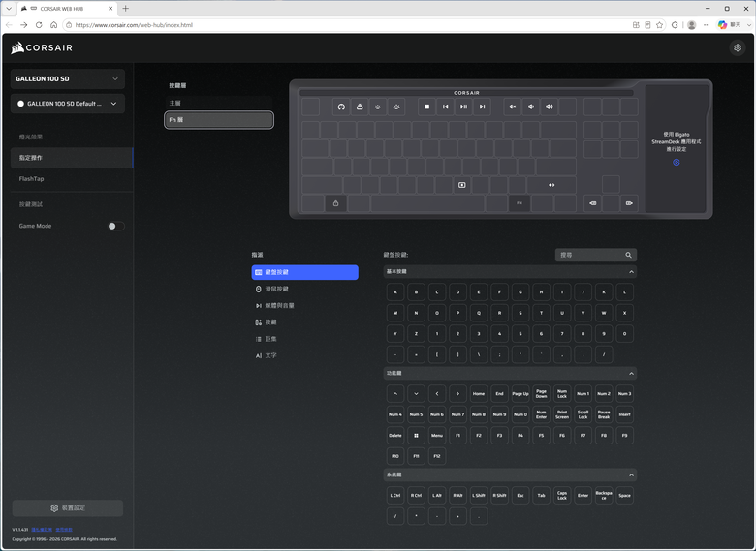
Task: Click the 搜尋 search input field
Action: pos(595,255)
